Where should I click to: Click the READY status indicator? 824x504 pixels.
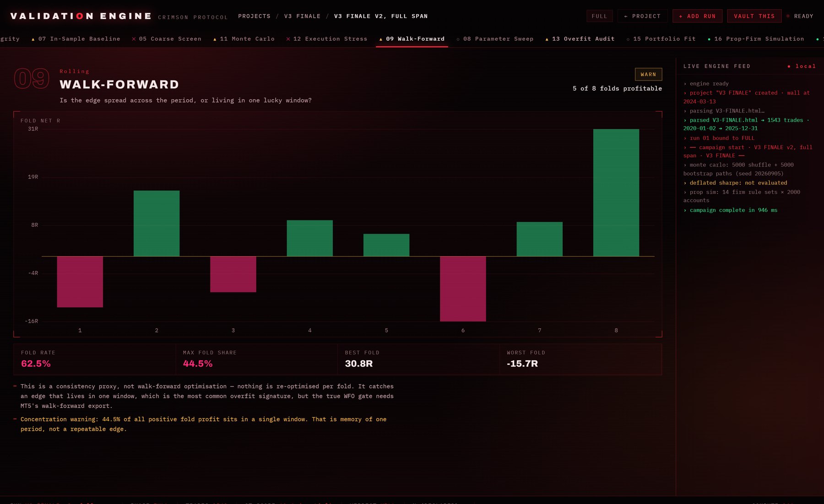point(800,16)
